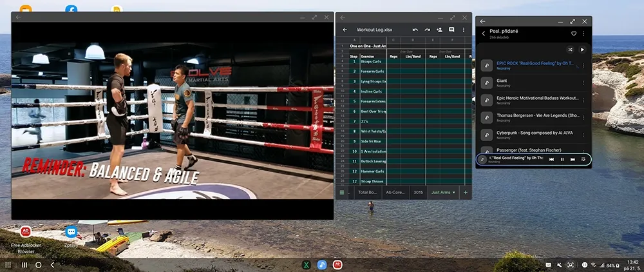
Task: Open the spreadsheet three-dot overflow menu
Action: point(464,30)
